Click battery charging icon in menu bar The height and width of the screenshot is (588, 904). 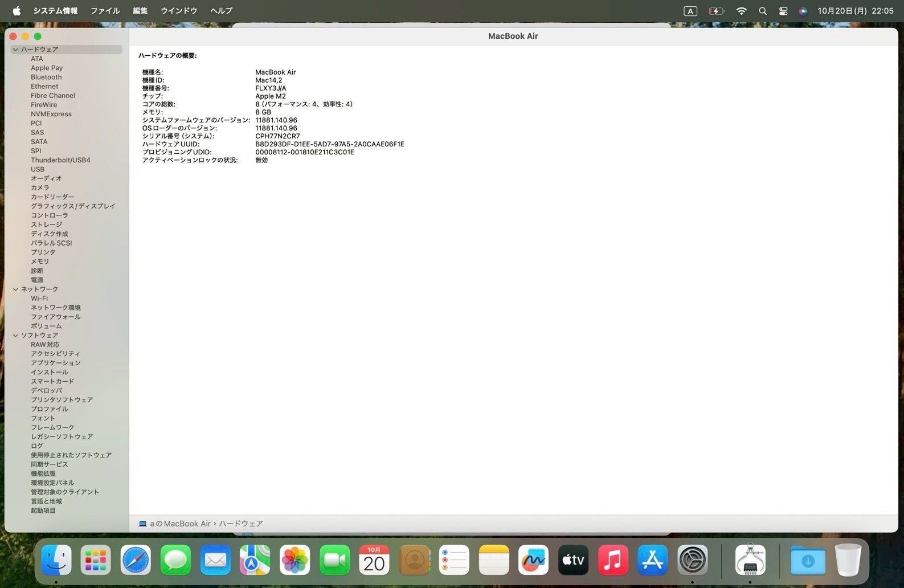tap(716, 11)
